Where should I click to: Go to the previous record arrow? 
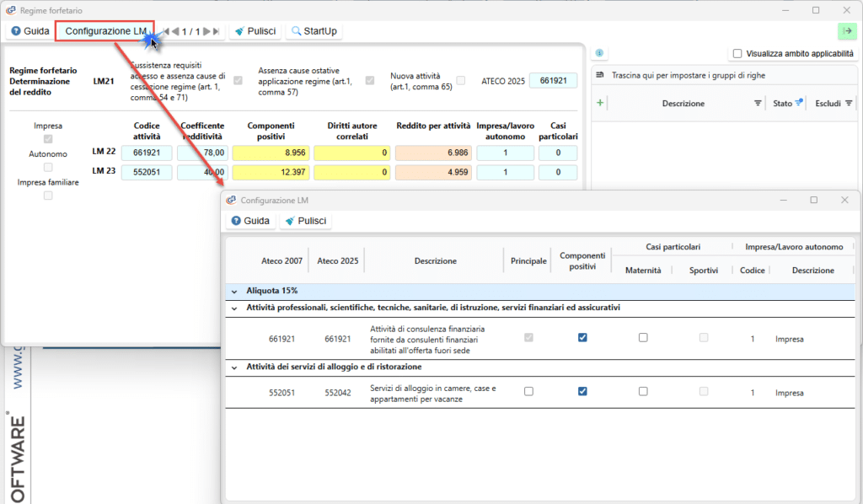pos(175,31)
